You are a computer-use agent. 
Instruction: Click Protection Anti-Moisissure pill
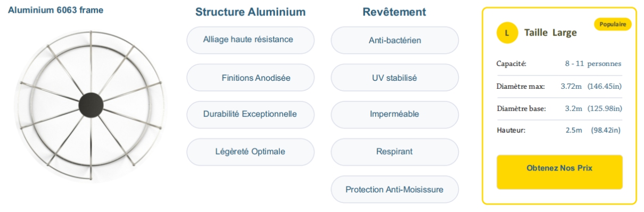pyautogui.click(x=394, y=189)
